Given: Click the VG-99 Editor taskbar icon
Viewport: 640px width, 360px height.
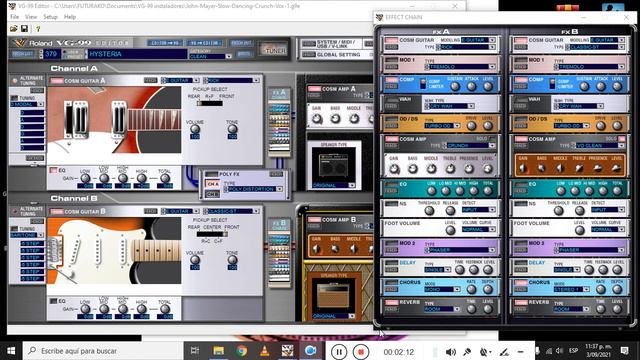Looking at the screenshot, I should point(287,351).
